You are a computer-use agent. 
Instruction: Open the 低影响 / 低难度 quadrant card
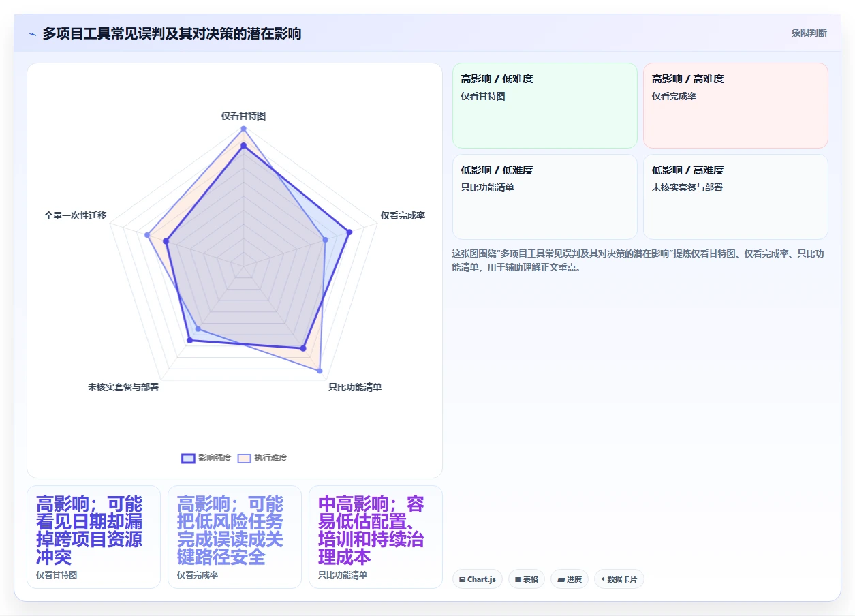pyautogui.click(x=545, y=197)
